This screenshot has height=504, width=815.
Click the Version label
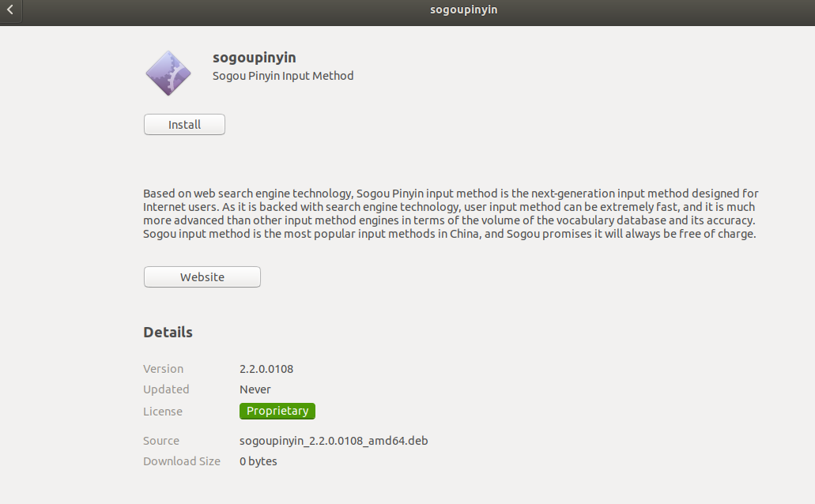point(163,369)
